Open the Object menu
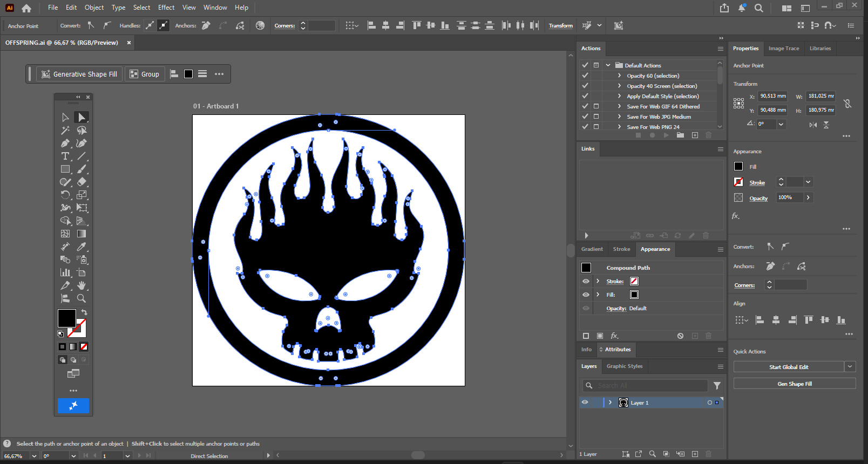This screenshot has height=464, width=868. coord(94,8)
